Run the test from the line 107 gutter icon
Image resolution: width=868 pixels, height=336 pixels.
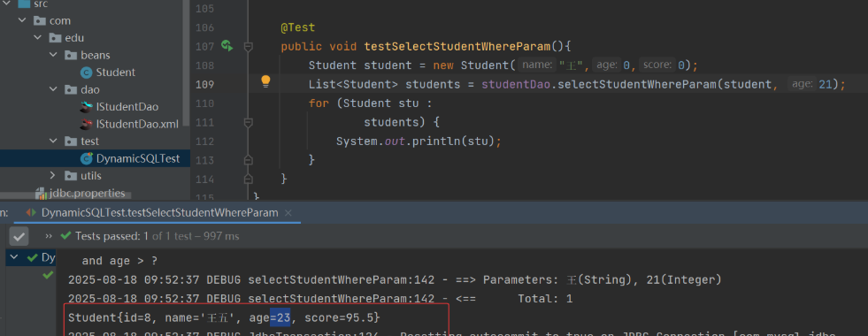coord(227,46)
